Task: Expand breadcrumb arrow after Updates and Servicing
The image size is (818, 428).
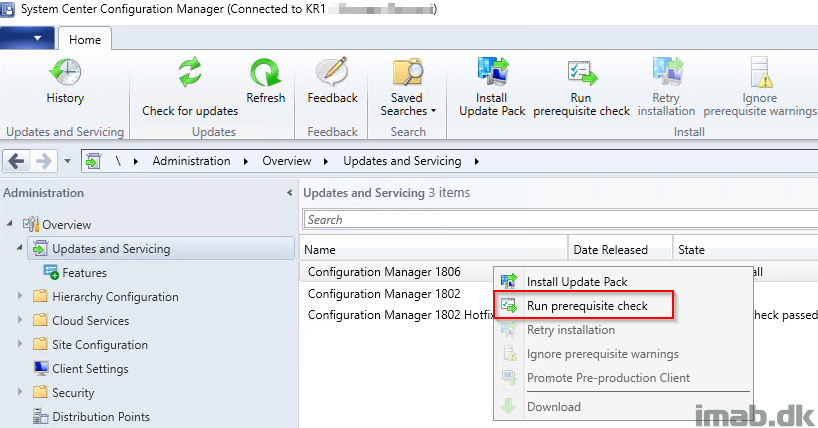Action: (477, 161)
